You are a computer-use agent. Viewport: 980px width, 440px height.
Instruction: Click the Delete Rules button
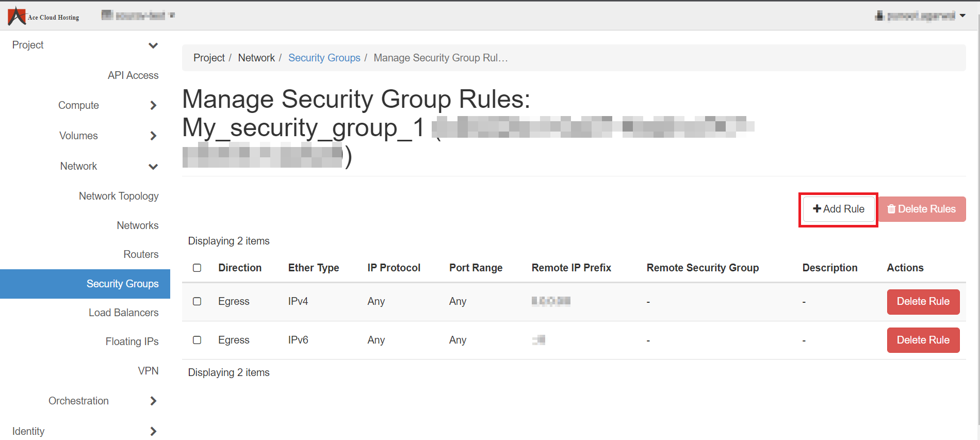[x=922, y=209]
